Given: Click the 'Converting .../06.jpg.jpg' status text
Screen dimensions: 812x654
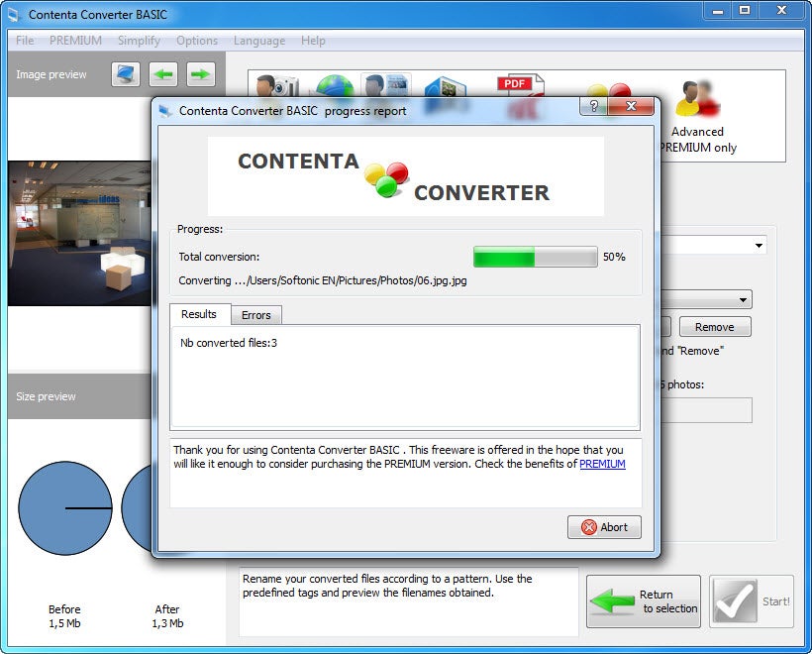Looking at the screenshot, I should point(323,280).
